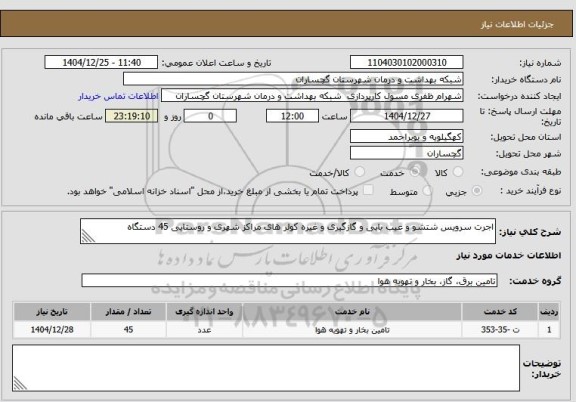This screenshot has height=402, width=576.
Task: Click the unit cell عدد
Action: click(x=204, y=330)
